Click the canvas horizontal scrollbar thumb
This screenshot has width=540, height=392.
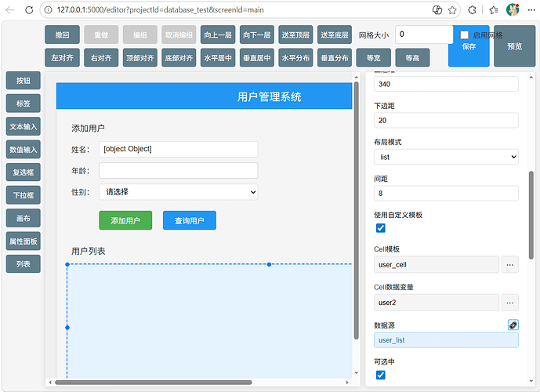point(154,383)
